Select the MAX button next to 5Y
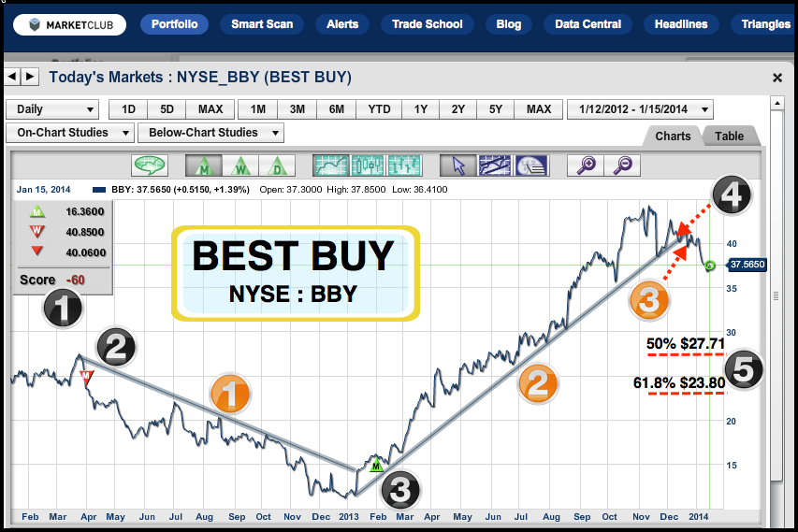Screen dimensions: 798x532 tap(539, 109)
